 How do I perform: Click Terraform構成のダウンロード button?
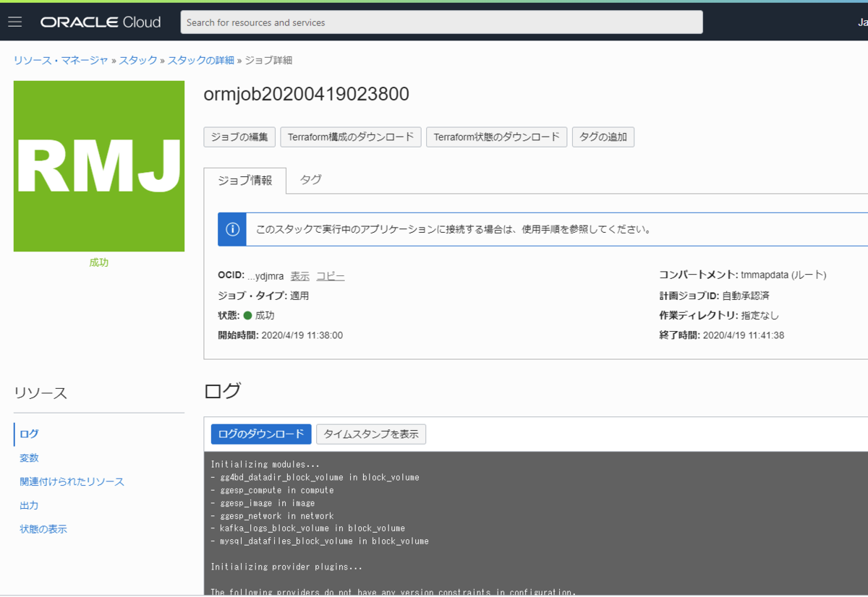click(x=351, y=137)
